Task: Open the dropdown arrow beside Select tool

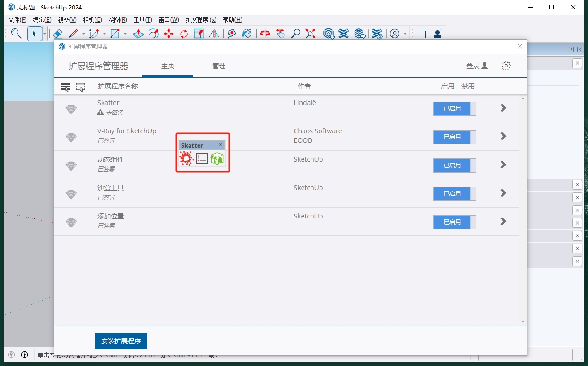Action: (x=45, y=34)
